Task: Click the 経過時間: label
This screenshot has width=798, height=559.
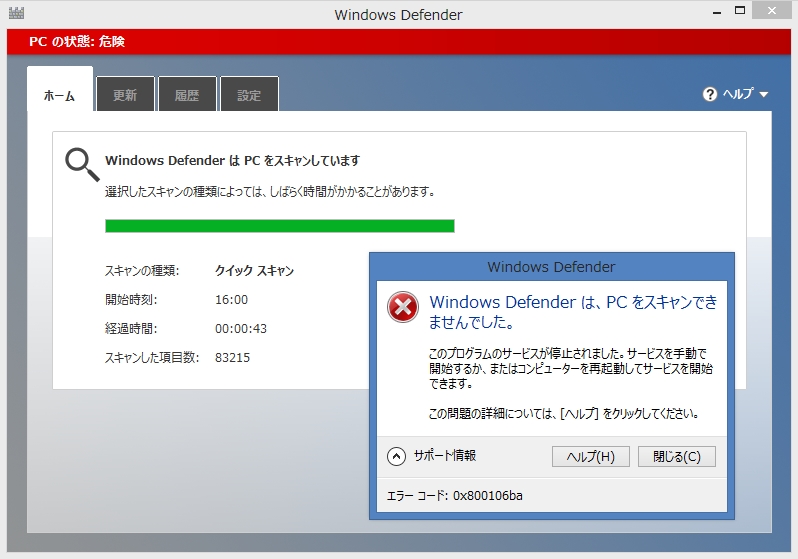Action: point(131,328)
